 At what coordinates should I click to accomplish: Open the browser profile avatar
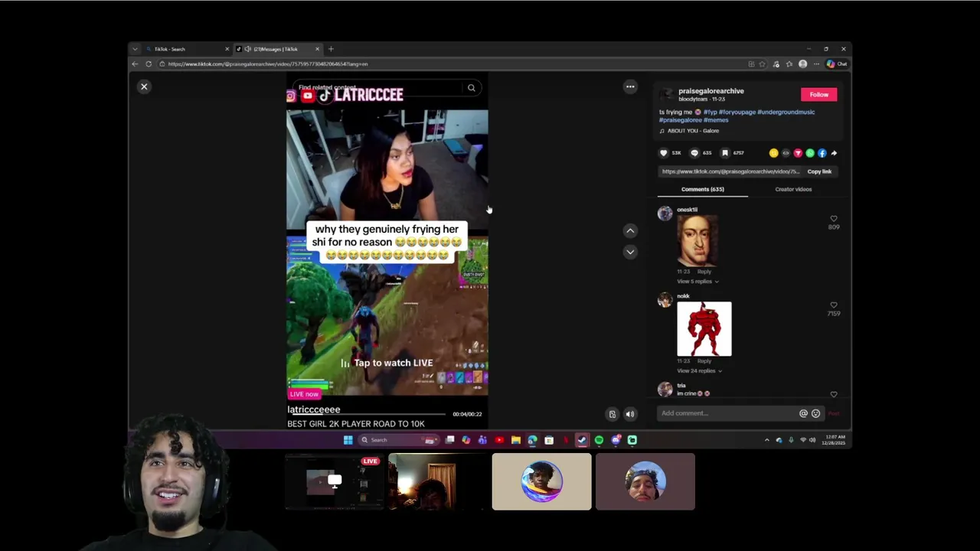802,64
